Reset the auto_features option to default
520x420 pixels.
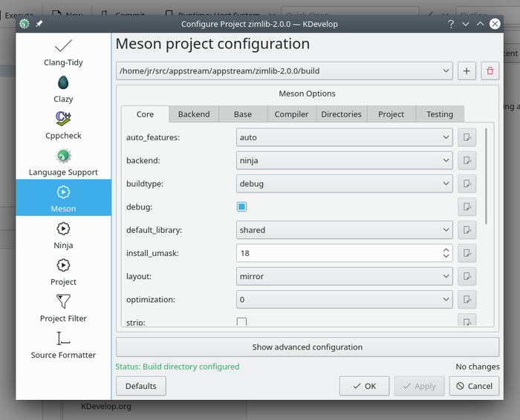[467, 137]
